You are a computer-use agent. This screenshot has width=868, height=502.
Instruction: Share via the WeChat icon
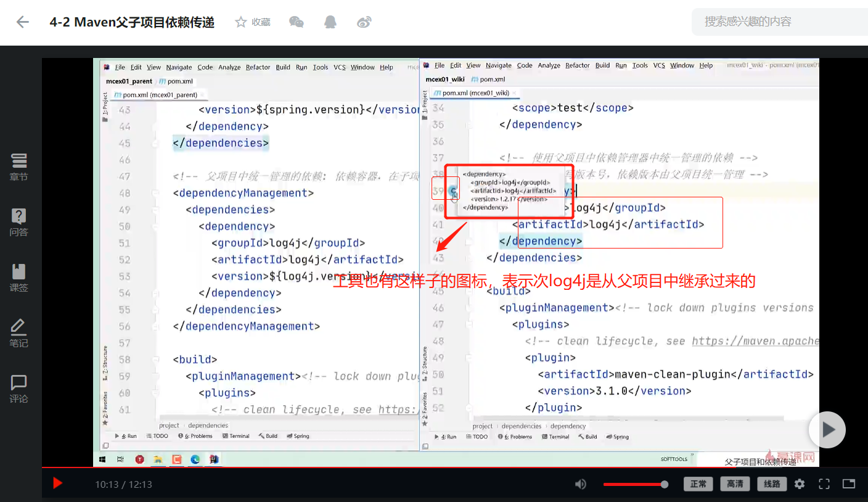pos(297,22)
